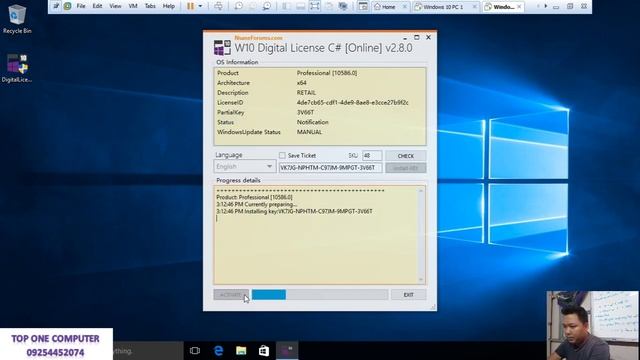
Task: Close the W10 Digital License window
Action: point(429,38)
